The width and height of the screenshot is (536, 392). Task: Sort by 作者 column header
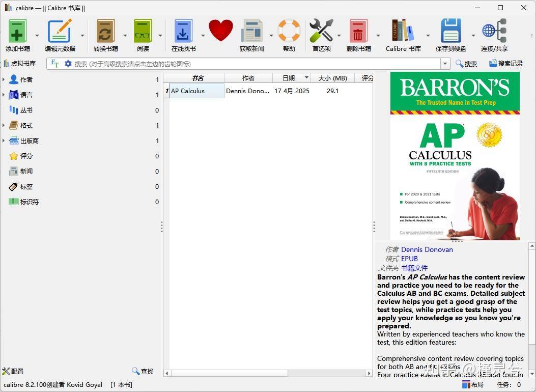click(248, 78)
